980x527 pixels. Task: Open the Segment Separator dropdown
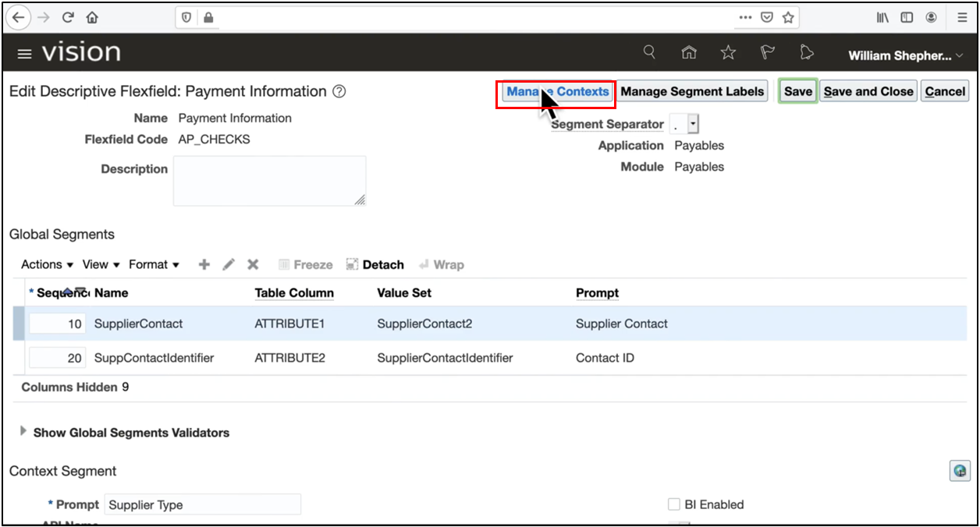click(x=692, y=125)
